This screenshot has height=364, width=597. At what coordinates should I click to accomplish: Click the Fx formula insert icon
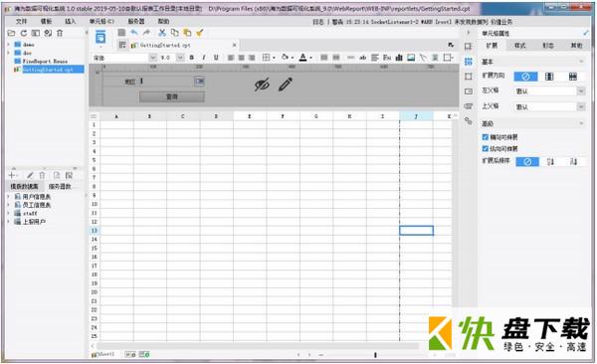(x=387, y=58)
